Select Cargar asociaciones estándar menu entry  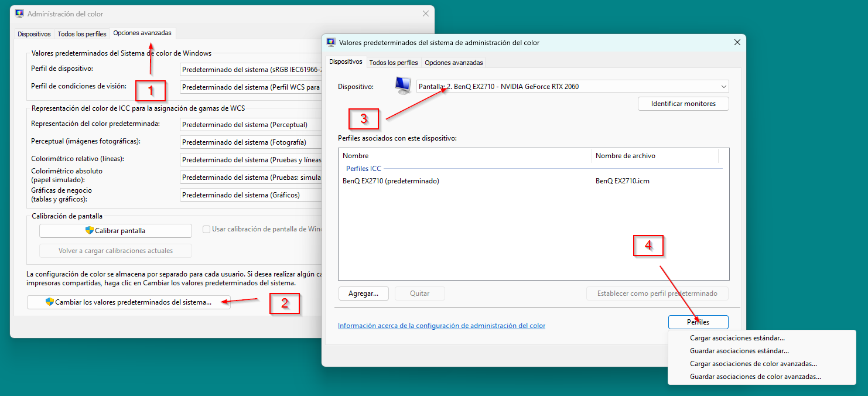pos(737,338)
